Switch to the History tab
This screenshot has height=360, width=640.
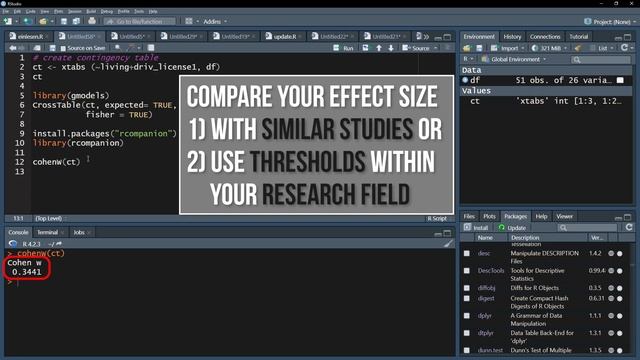512,36
